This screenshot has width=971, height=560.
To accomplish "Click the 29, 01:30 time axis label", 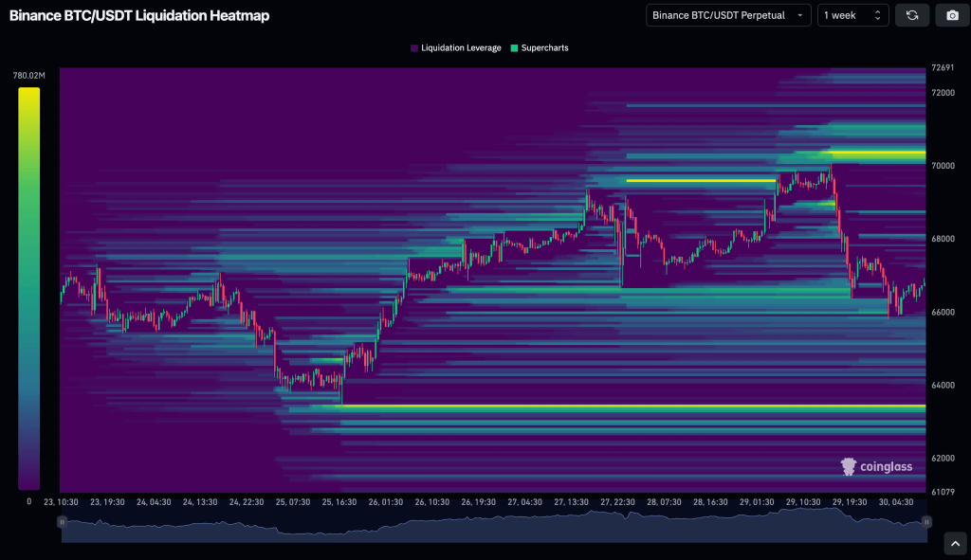I will point(757,502).
